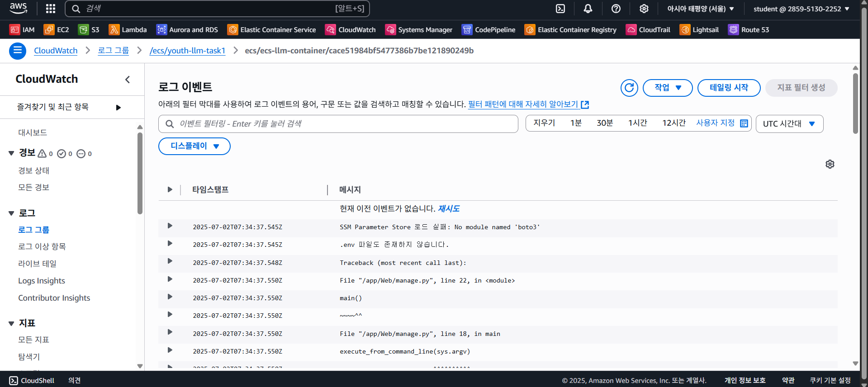Expand the boto3 module error row
868x387 pixels.
click(170, 226)
